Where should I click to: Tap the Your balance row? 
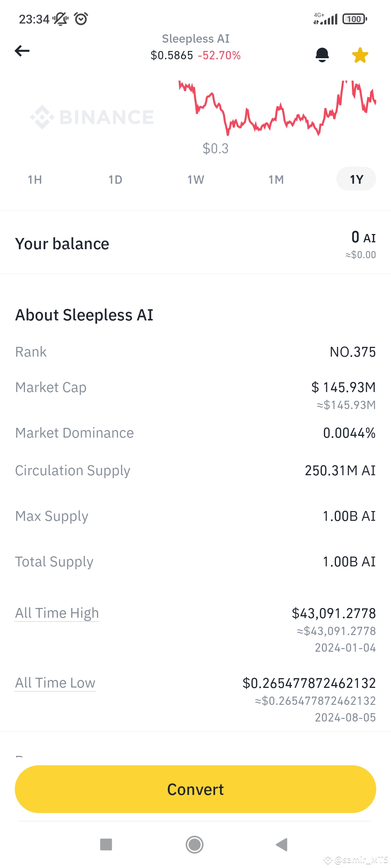click(x=195, y=244)
